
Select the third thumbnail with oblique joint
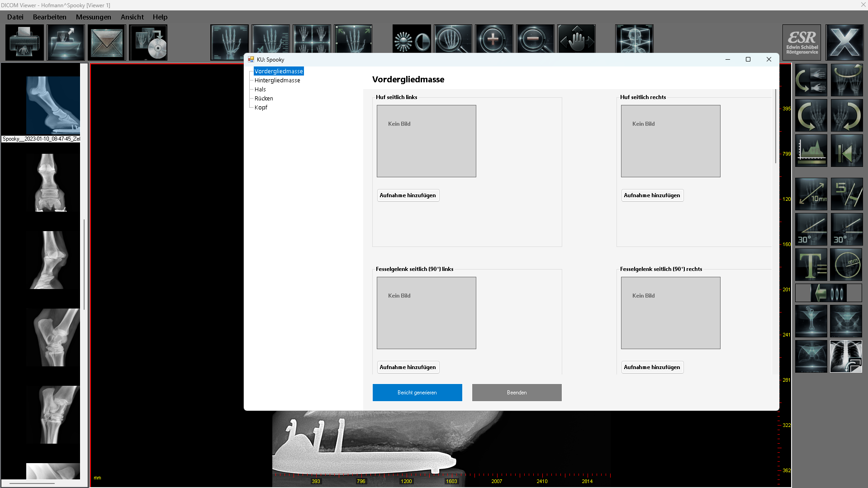point(53,260)
